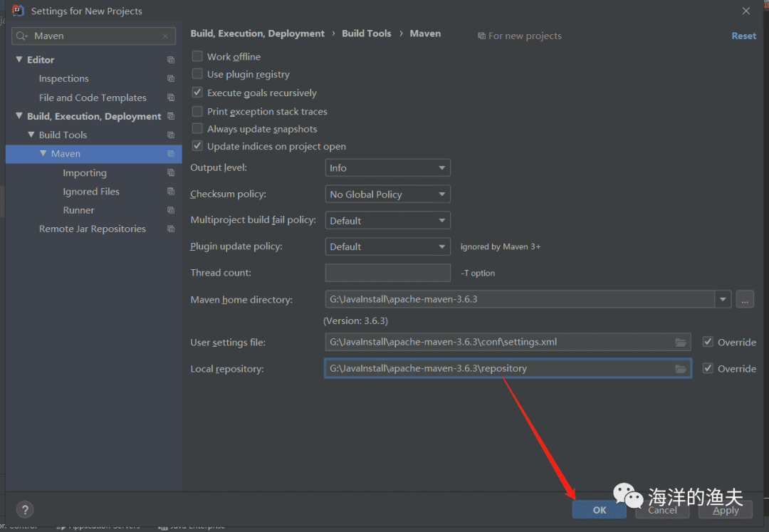This screenshot has width=769, height=532.
Task: Enable Always update snapshots
Action: coord(197,128)
